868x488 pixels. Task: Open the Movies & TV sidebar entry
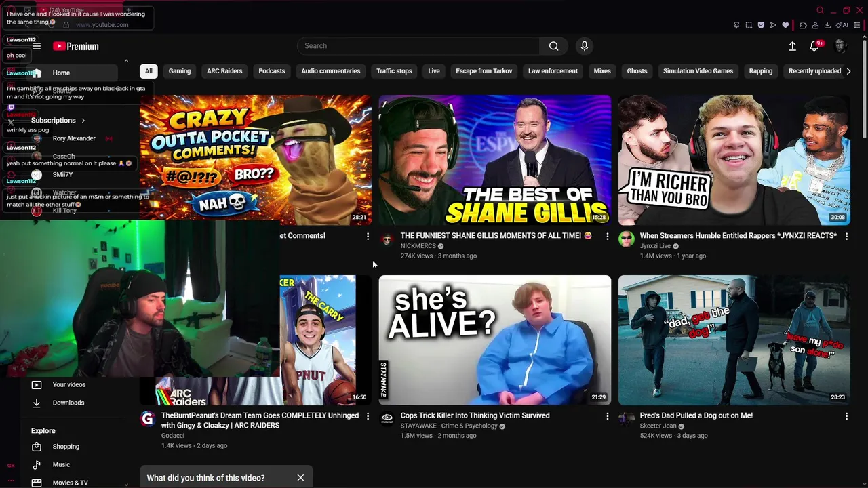[x=71, y=483]
